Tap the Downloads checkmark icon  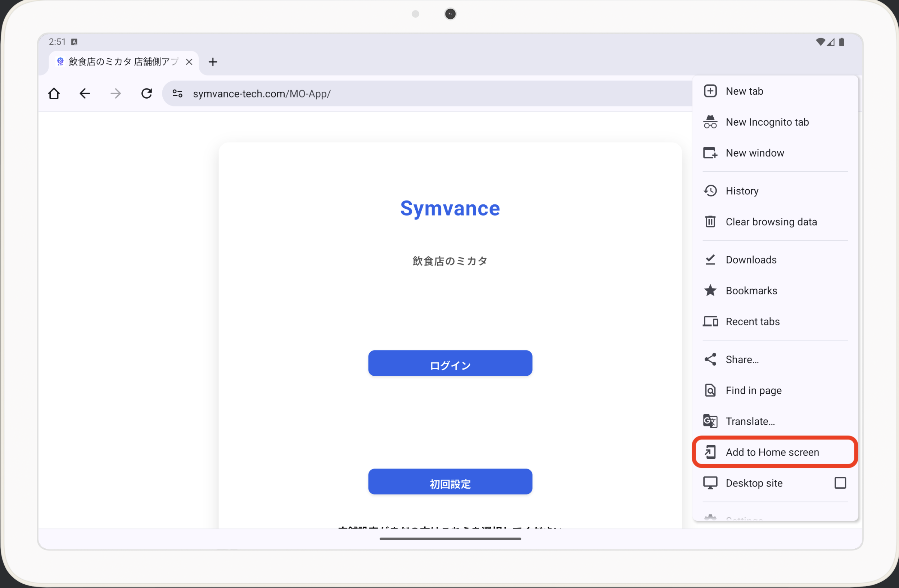tap(710, 260)
